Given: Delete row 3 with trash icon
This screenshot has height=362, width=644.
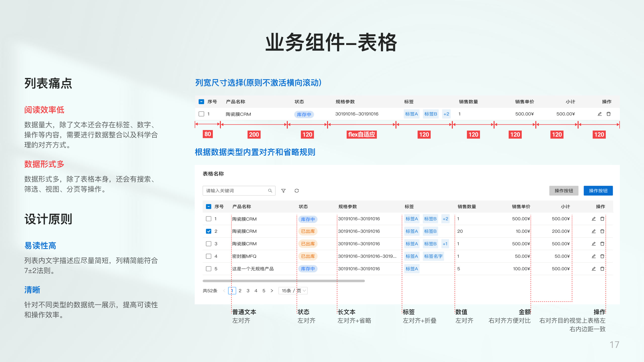Looking at the screenshot, I should [x=602, y=244].
